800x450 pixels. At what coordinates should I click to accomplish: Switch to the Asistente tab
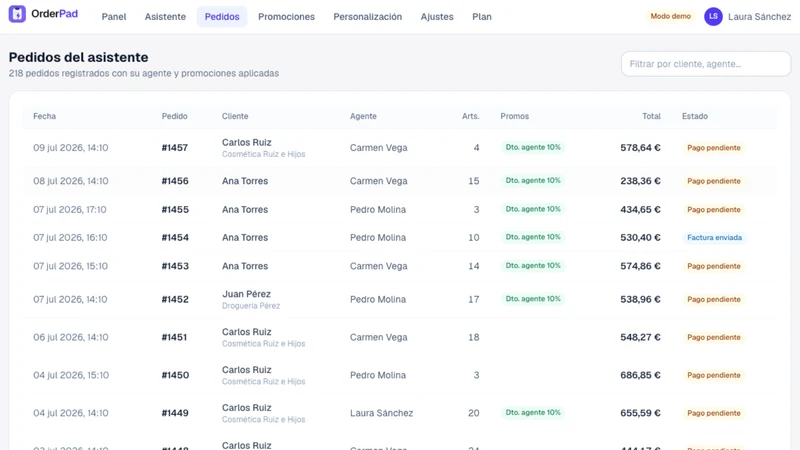(x=165, y=17)
